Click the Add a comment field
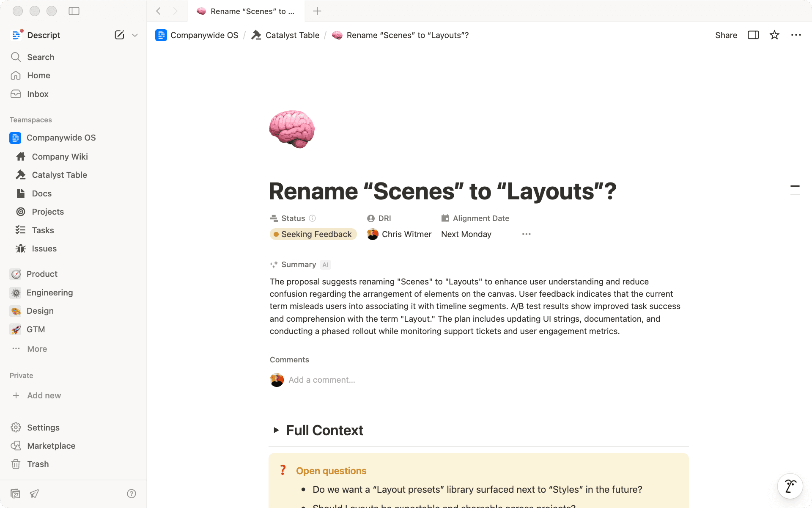This screenshot has width=812, height=508. click(321, 380)
